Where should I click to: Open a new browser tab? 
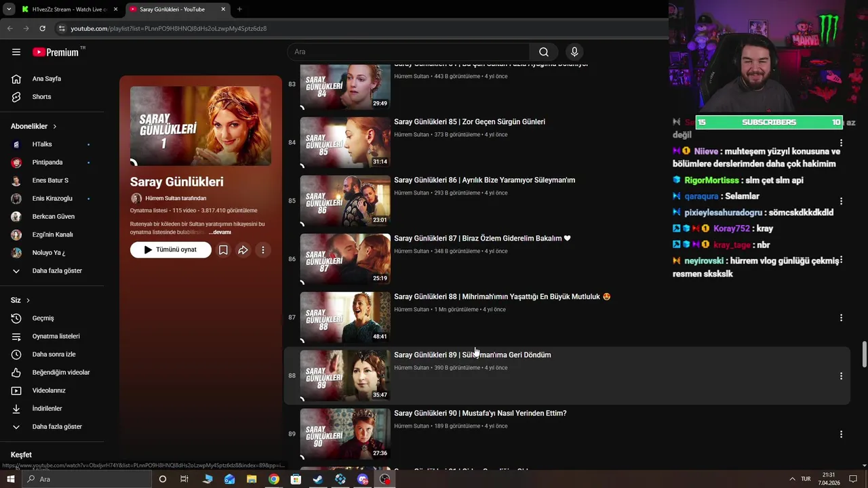239,9
